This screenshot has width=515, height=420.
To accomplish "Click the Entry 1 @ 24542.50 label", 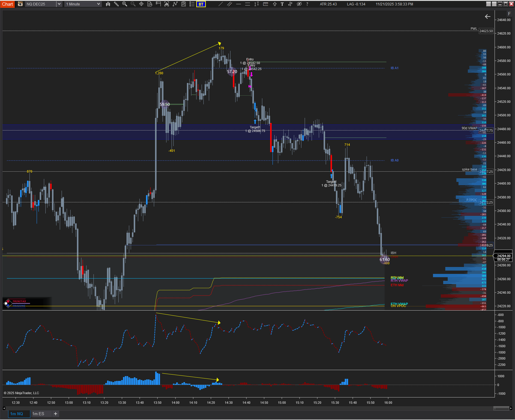I will coord(250,61).
